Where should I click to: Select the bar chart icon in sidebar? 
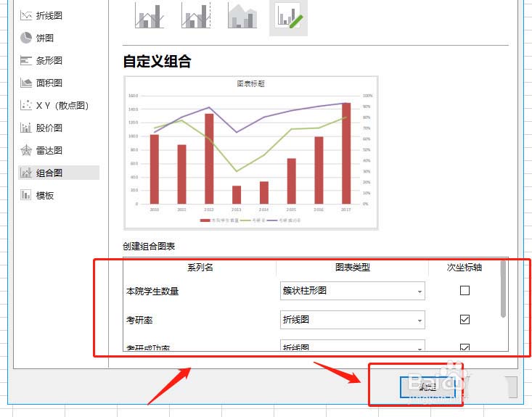coord(26,60)
